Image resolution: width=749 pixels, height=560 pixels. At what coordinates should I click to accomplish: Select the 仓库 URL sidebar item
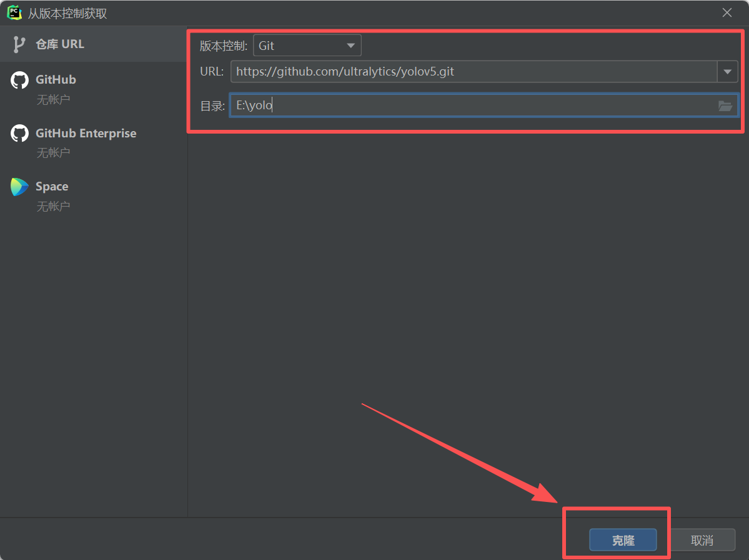pyautogui.click(x=93, y=44)
